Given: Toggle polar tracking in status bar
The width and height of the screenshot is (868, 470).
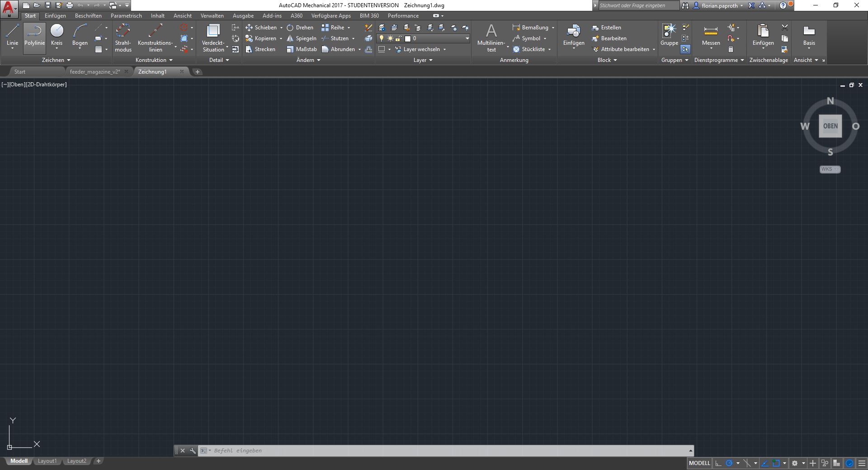Looking at the screenshot, I should 729,463.
